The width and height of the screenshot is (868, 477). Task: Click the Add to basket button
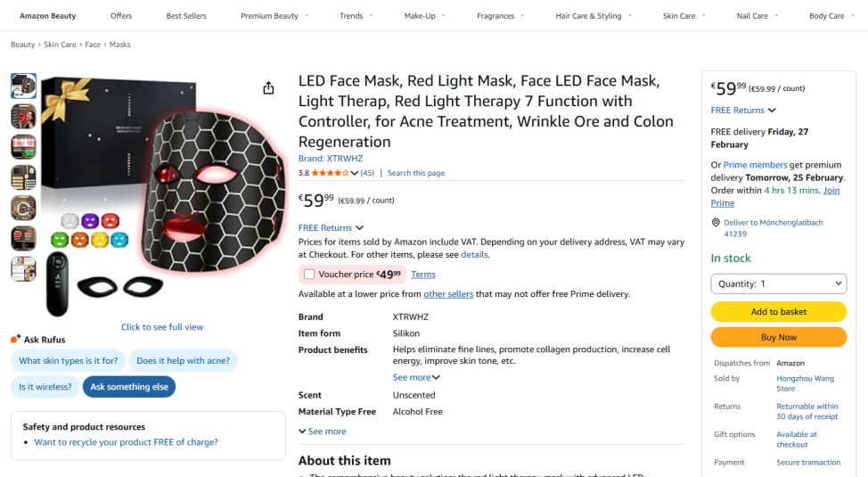click(778, 312)
